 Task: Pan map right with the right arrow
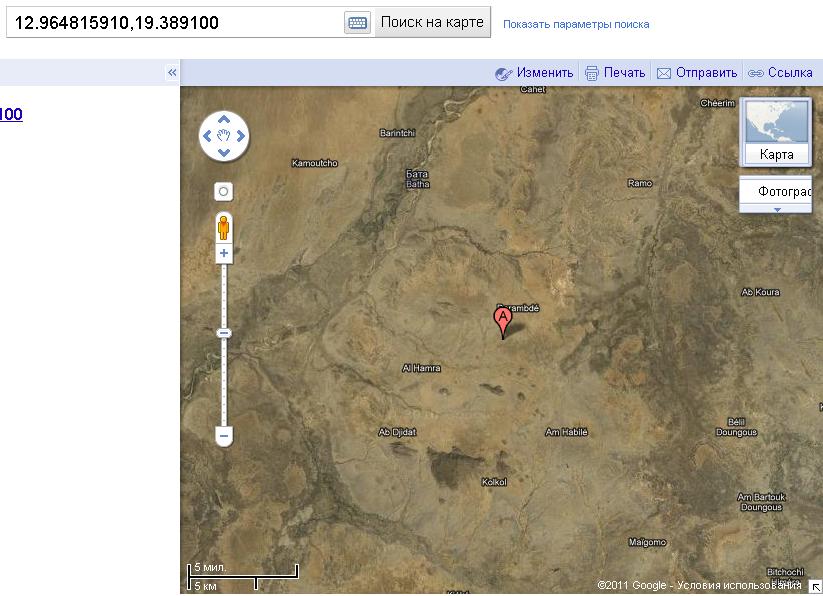[x=240, y=136]
